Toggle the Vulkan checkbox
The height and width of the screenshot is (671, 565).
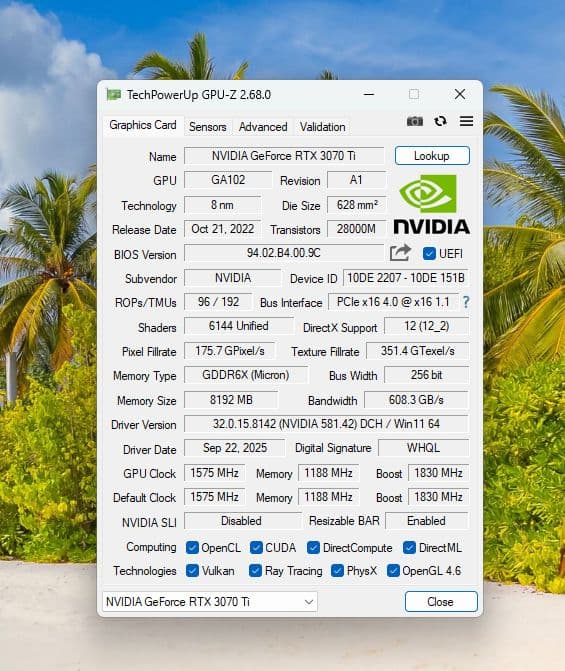tap(192, 570)
